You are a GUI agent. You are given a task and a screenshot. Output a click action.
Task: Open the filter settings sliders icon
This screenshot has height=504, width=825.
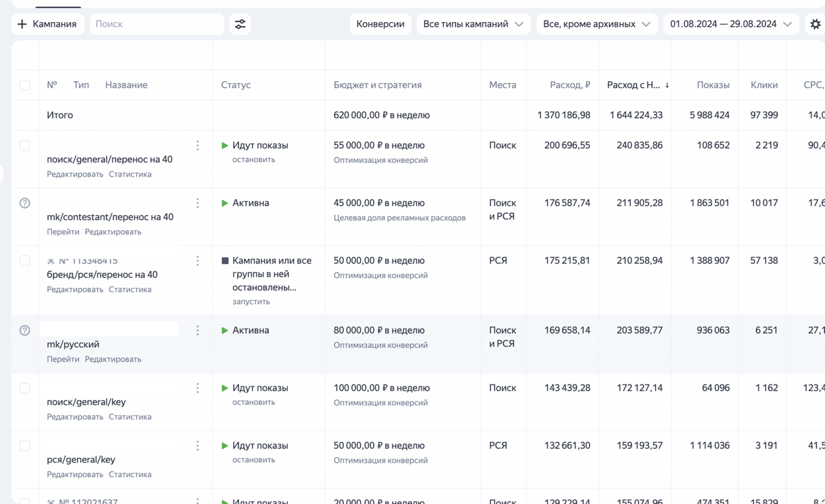tap(240, 24)
